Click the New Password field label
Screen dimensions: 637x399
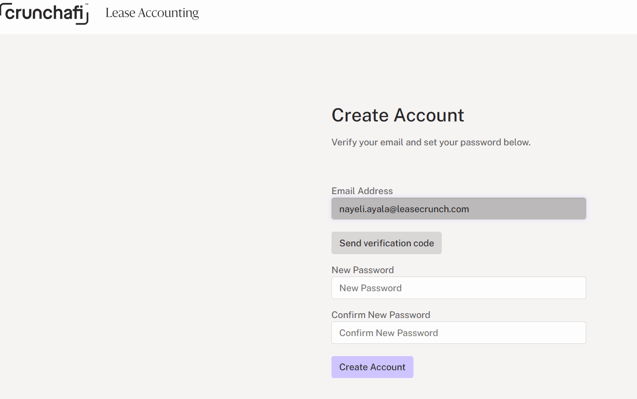(362, 270)
